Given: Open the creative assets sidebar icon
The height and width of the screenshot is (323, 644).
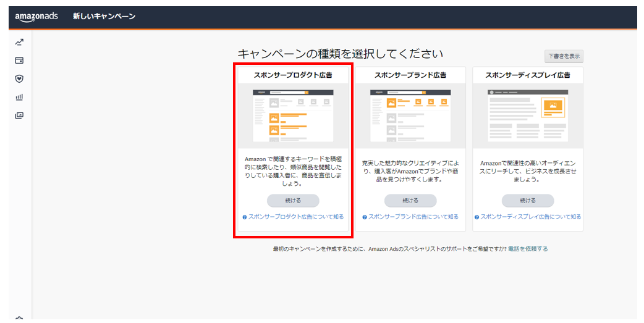Looking at the screenshot, I should click(x=19, y=115).
